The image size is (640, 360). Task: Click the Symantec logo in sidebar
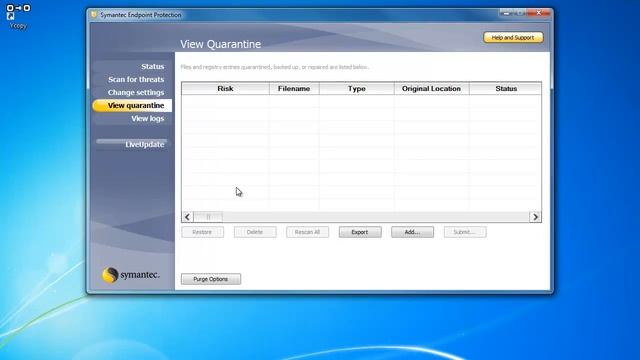tap(131, 275)
